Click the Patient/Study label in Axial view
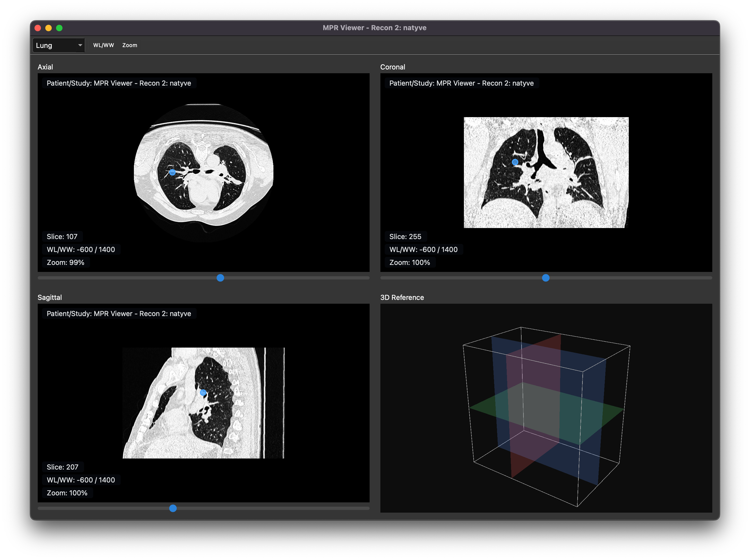Viewport: 750px width, 560px height. 119,83
